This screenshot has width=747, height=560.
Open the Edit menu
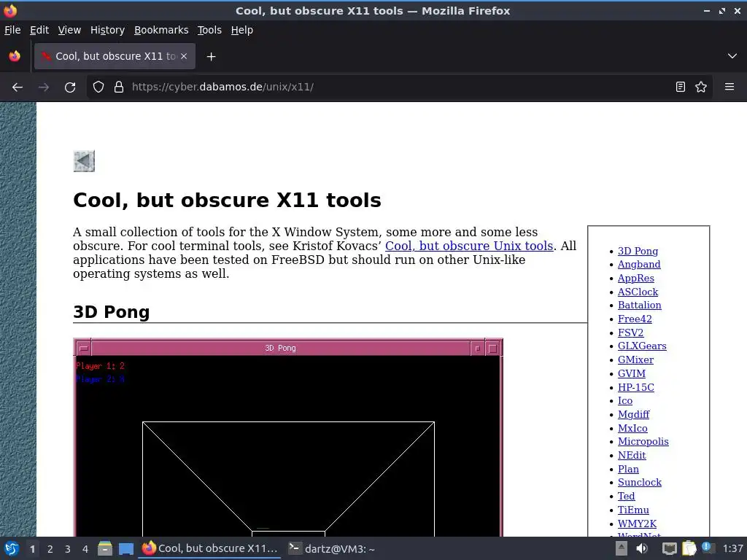(x=39, y=30)
